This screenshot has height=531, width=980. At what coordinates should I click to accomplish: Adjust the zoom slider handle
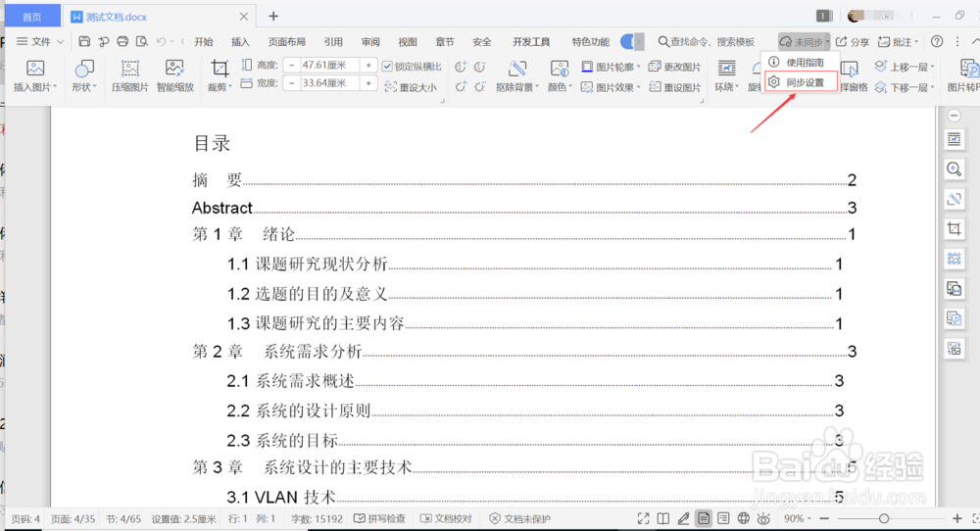(883, 518)
